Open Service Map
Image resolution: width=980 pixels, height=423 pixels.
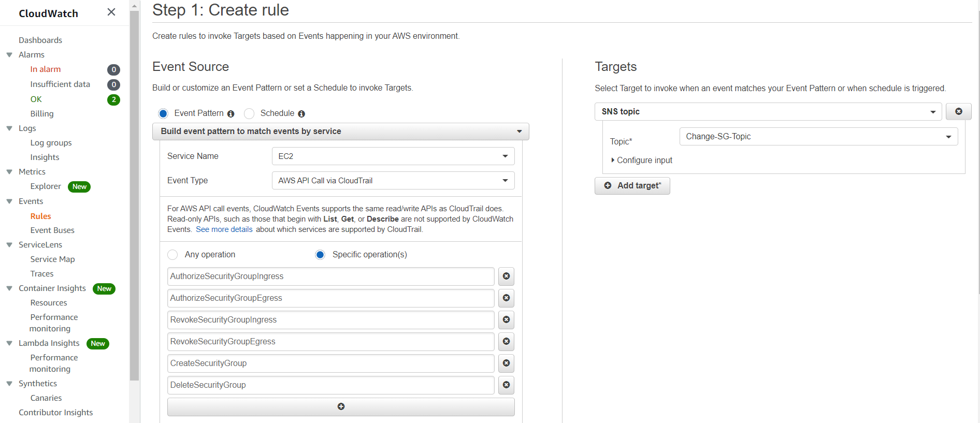click(x=52, y=259)
